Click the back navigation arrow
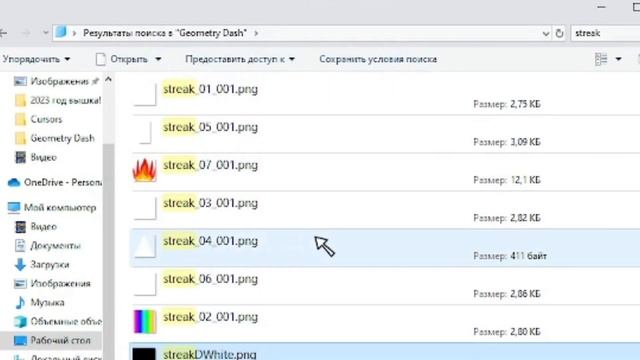The width and height of the screenshot is (640, 360). (x=3, y=33)
